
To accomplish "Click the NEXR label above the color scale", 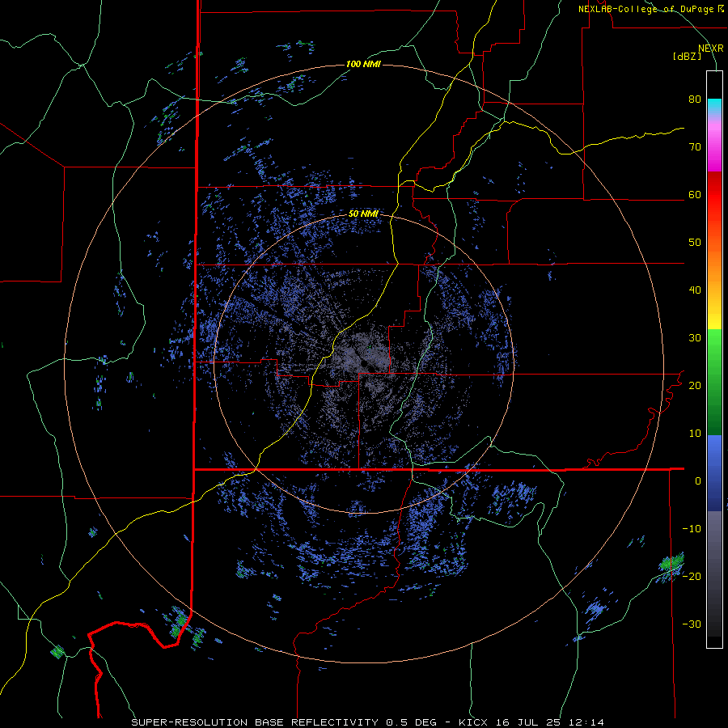I will 711,49.
